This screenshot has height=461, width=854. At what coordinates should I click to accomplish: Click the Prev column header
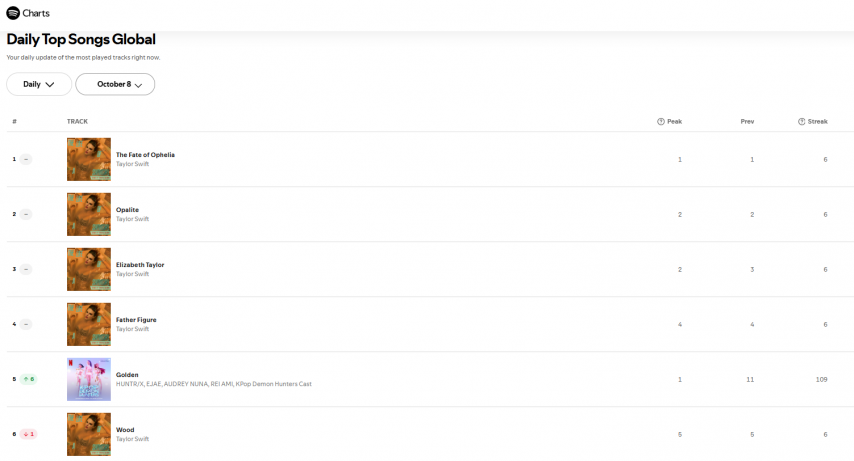coord(747,121)
